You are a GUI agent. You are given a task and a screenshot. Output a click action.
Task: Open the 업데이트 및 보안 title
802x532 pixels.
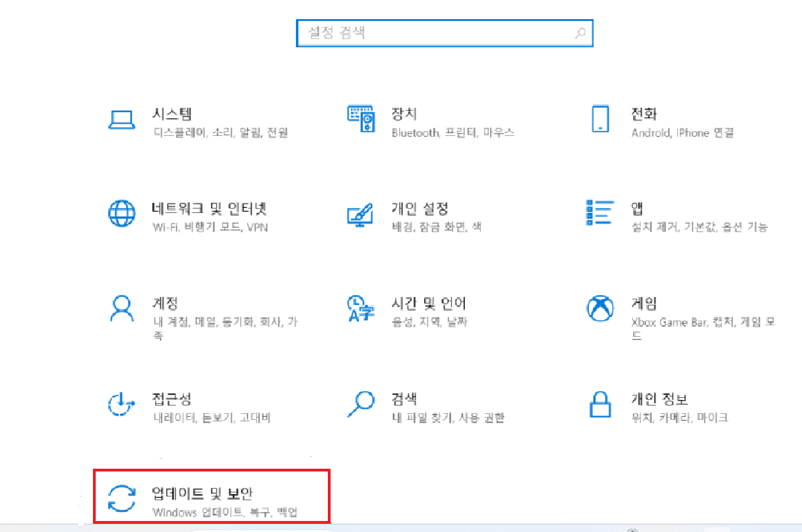203,493
